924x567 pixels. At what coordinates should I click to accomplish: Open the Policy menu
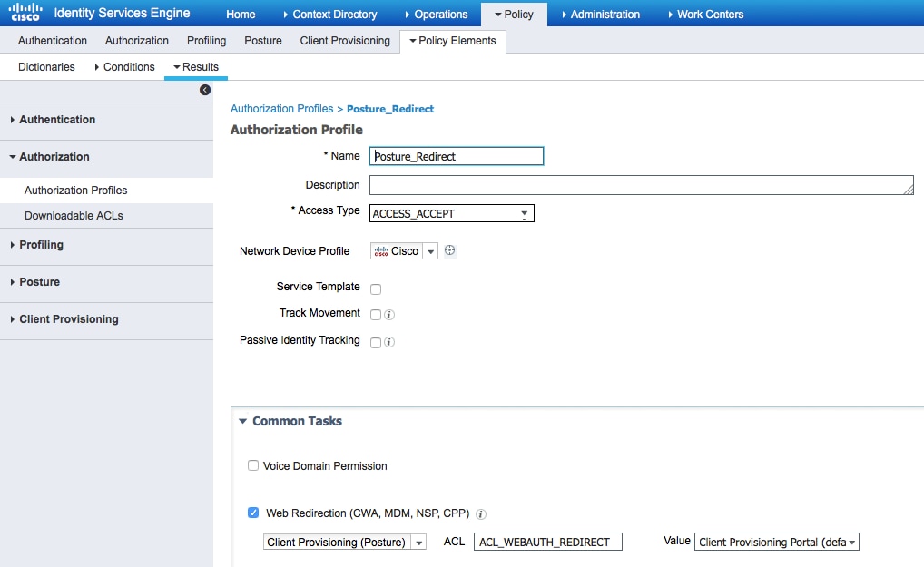coord(514,15)
